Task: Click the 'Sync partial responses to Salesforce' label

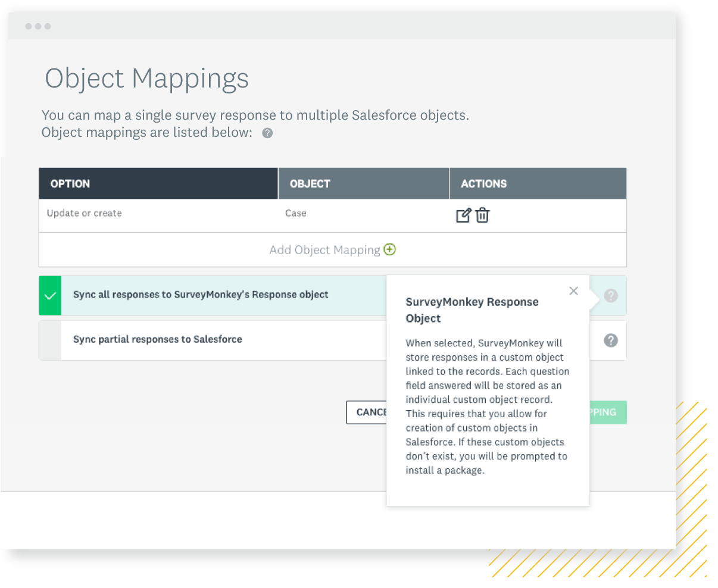Action: pos(158,339)
